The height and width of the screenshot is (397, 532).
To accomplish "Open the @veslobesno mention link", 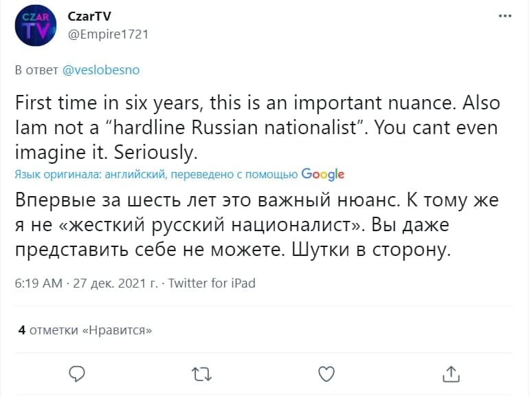I will tap(101, 69).
